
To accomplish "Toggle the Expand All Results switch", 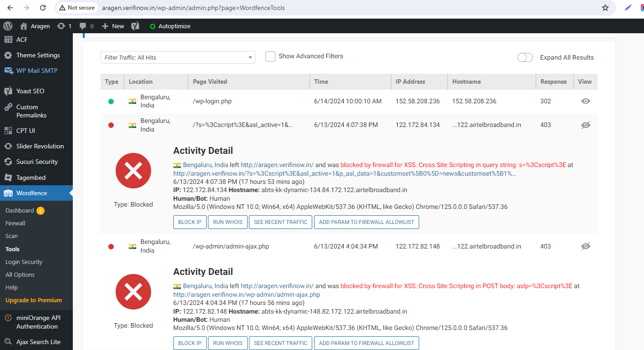I will pyautogui.click(x=525, y=57).
